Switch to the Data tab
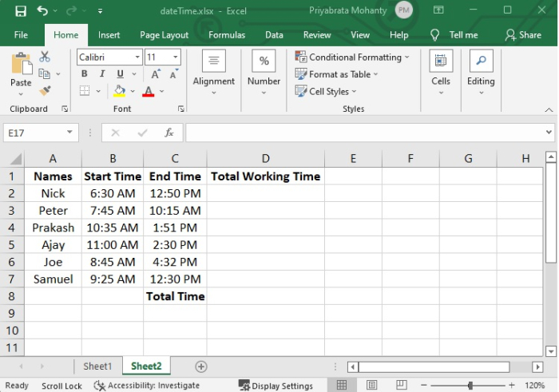The width and height of the screenshot is (559, 392). coord(274,35)
